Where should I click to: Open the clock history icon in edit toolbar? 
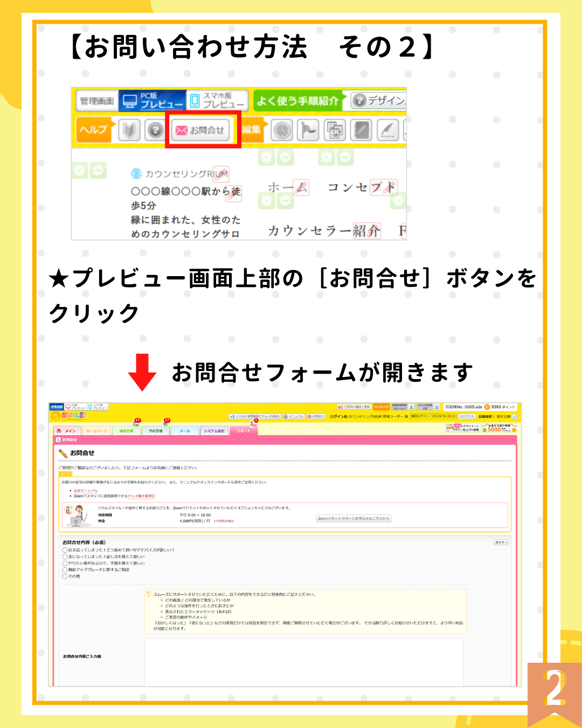[281, 130]
